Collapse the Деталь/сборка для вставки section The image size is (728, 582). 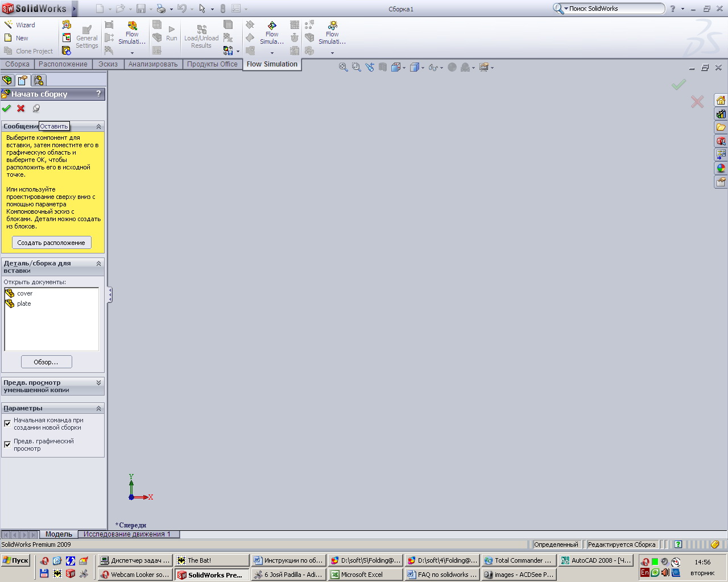tap(98, 263)
